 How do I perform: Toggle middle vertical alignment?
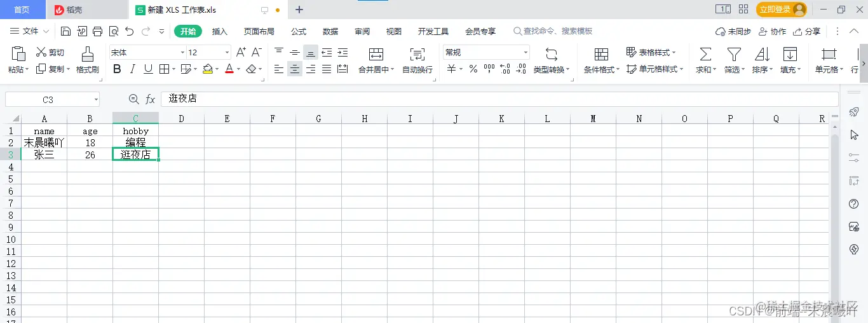click(295, 52)
